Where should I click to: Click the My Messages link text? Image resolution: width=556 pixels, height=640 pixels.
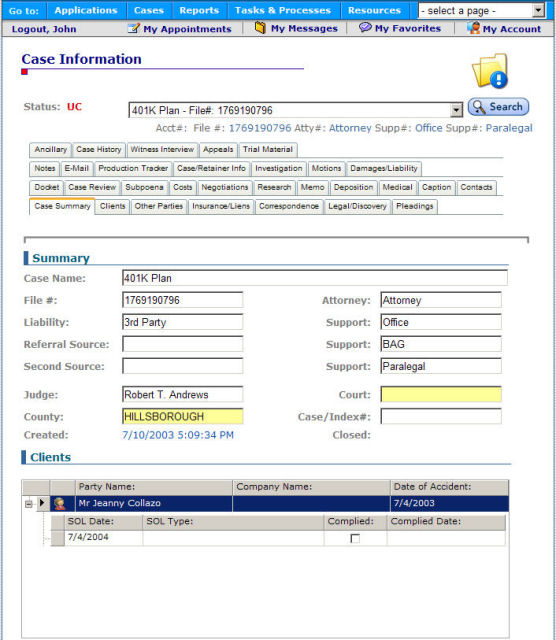click(x=304, y=29)
